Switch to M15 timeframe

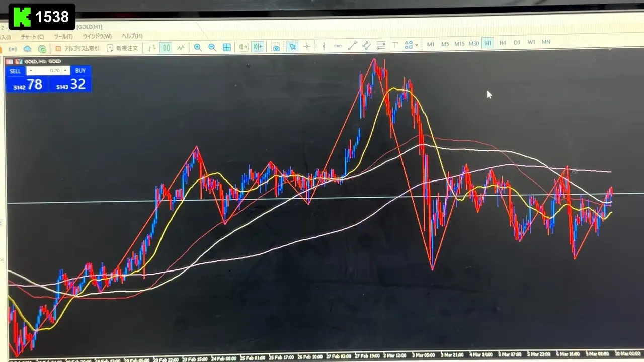click(x=459, y=44)
